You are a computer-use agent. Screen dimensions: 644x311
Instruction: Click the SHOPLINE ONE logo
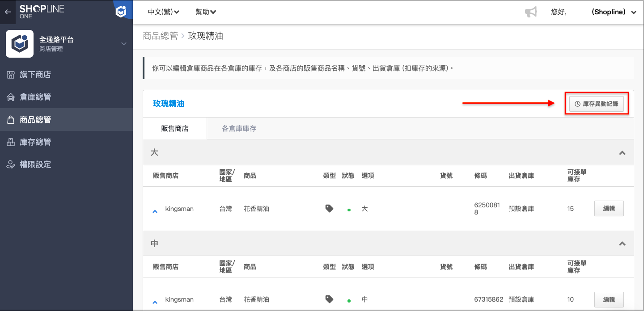coord(42,12)
